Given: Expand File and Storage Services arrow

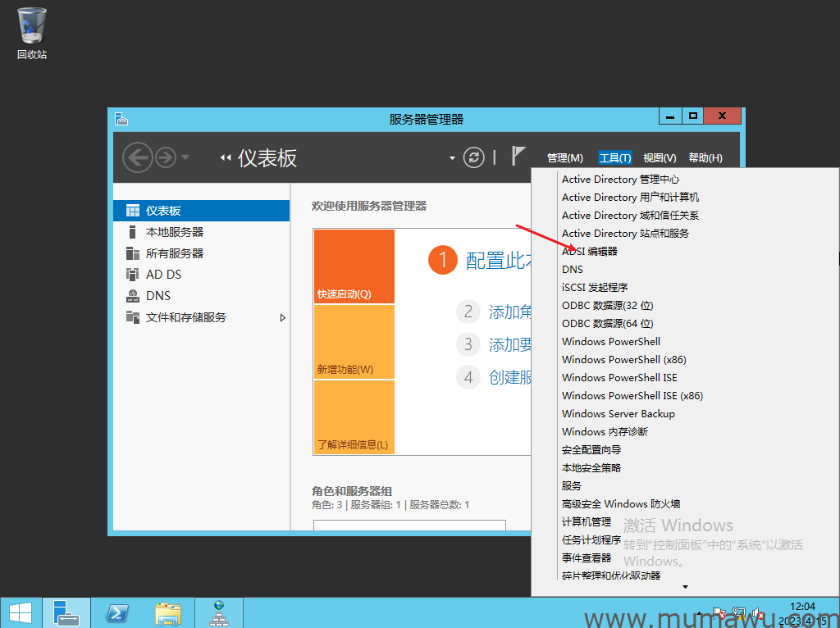Looking at the screenshot, I should point(283,317).
